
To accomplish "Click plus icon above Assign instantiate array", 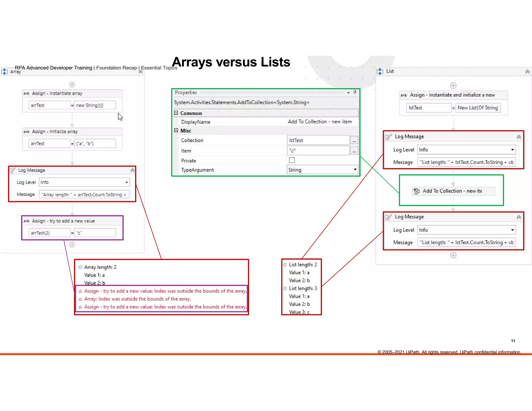I will pyautogui.click(x=72, y=84).
